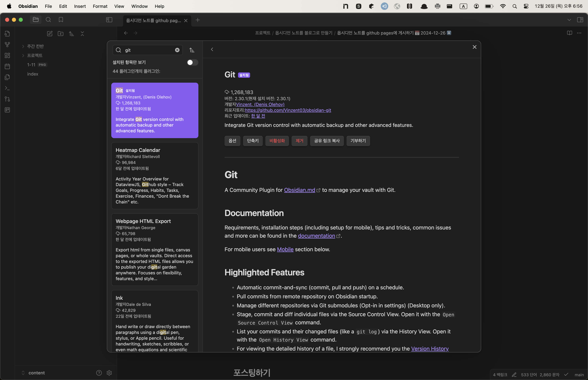
Task: Open the Git source control ribbon icon
Action: [7, 99]
